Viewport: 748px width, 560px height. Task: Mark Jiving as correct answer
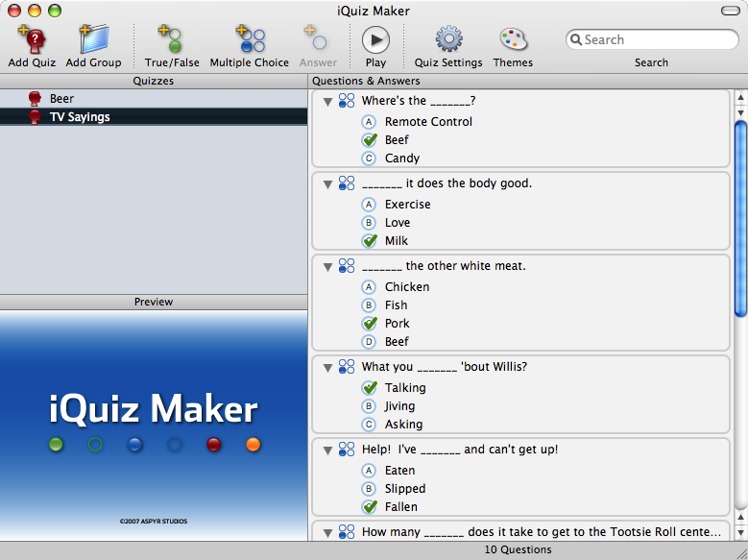tap(369, 406)
